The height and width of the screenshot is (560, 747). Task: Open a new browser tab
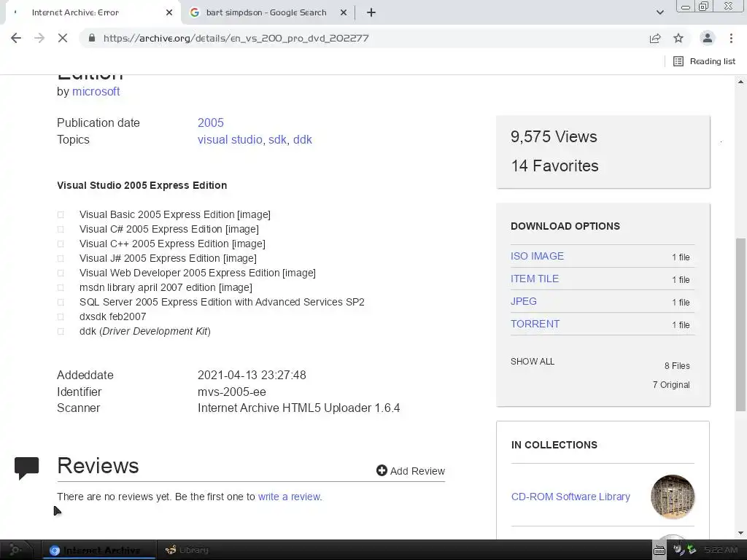(371, 12)
